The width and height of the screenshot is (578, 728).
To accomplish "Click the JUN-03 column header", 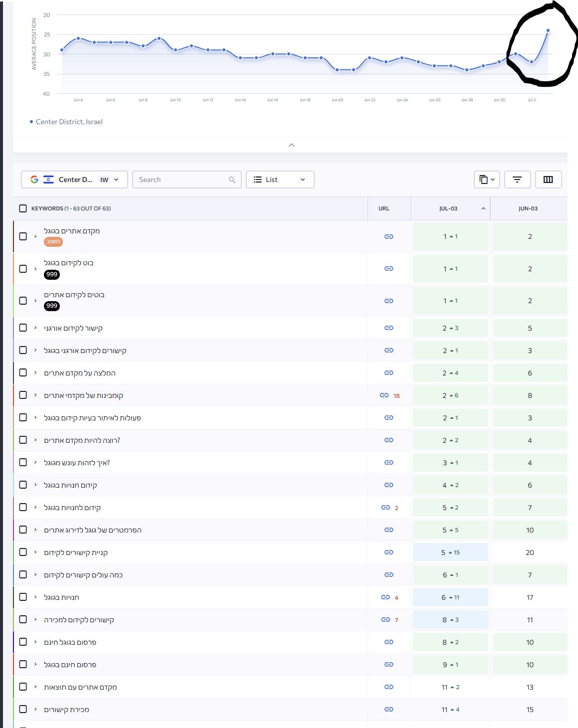I will [x=529, y=208].
